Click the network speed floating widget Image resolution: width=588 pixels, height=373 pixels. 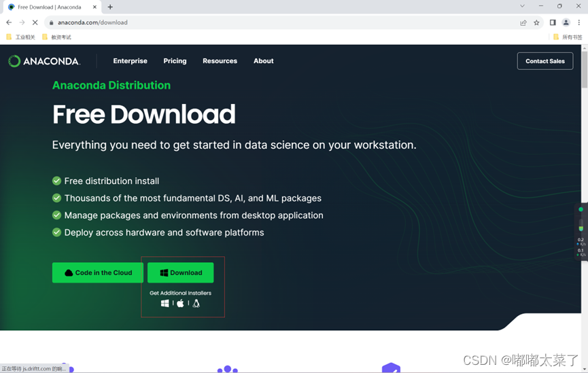(x=581, y=232)
